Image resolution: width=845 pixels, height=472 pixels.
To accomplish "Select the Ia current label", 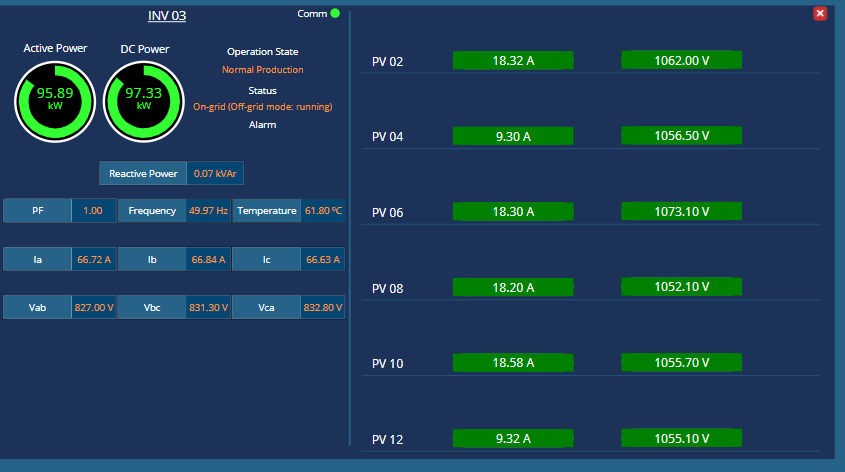I will [x=38, y=260].
